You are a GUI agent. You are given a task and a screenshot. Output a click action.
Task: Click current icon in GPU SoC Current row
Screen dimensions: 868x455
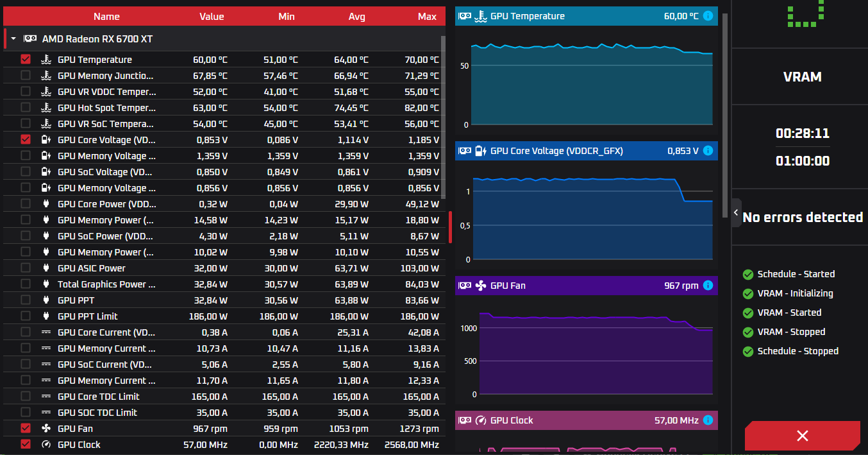pyautogui.click(x=46, y=365)
